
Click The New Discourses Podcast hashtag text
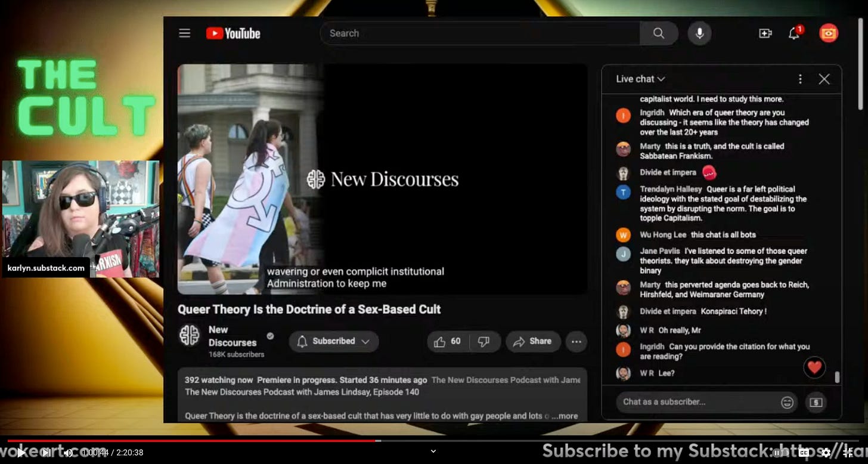(506, 380)
